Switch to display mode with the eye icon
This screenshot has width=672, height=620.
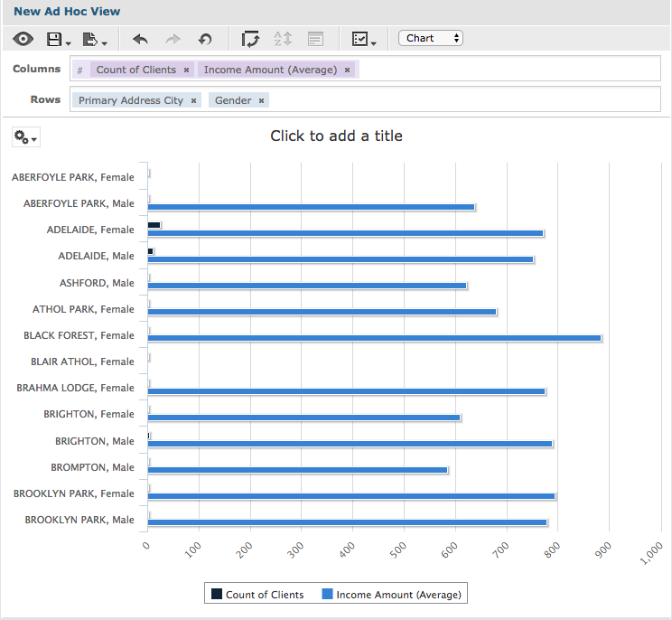click(23, 39)
